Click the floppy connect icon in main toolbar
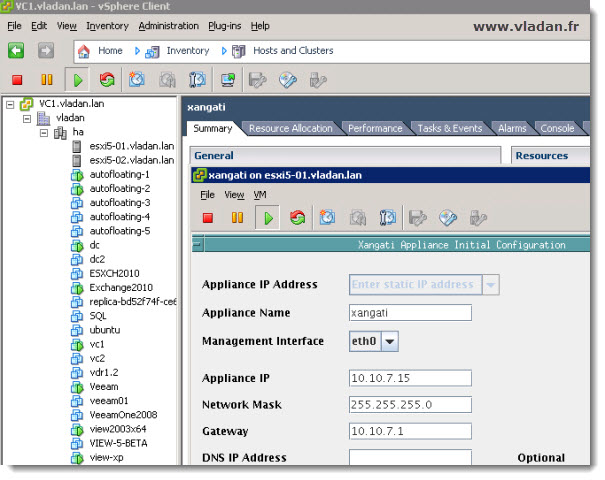The width and height of the screenshot is (605, 480). coord(257,80)
